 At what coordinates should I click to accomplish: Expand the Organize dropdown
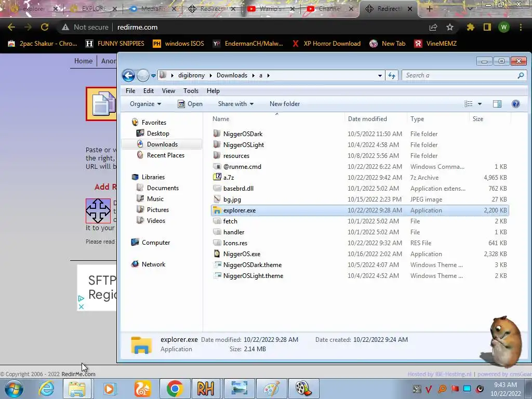145,104
